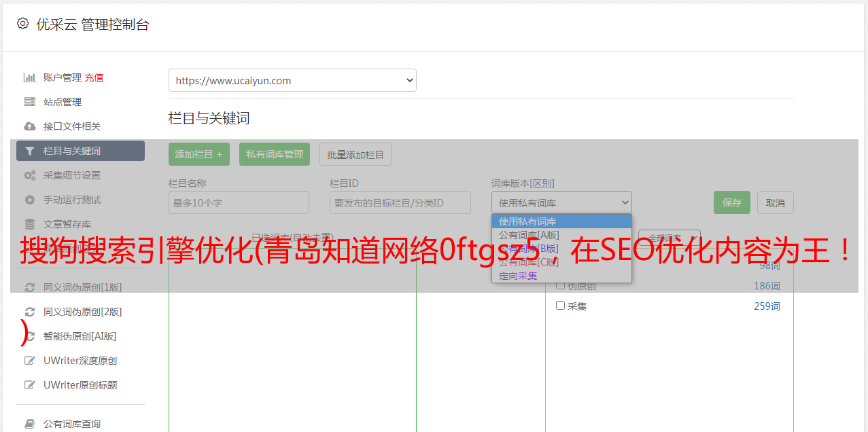Save the column with 保存

tap(732, 202)
